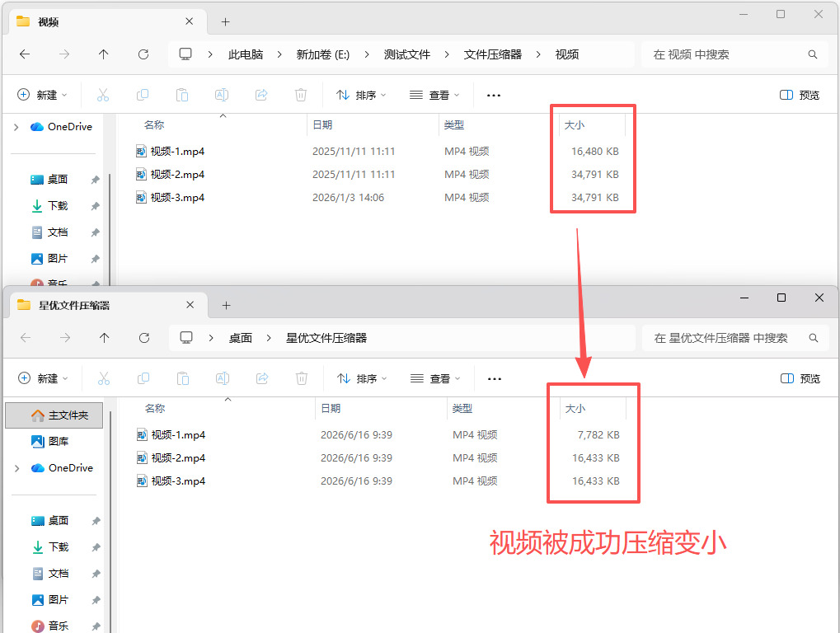The image size is (840, 633).
Task: Select 视频-1.mp4 sized 7,782 KB
Action: tap(380, 435)
